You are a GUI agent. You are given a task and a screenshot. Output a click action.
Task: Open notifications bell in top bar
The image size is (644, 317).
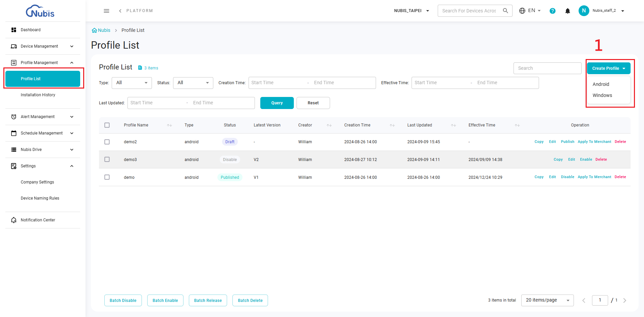point(568,11)
